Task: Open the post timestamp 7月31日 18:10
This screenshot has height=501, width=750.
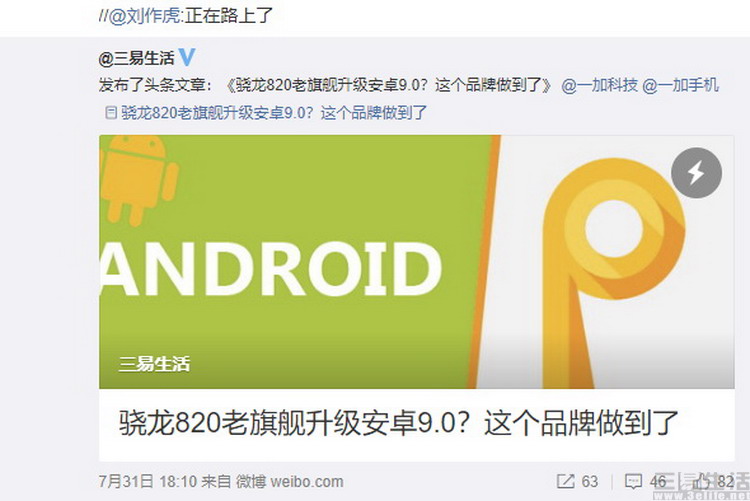Action: pos(148,481)
